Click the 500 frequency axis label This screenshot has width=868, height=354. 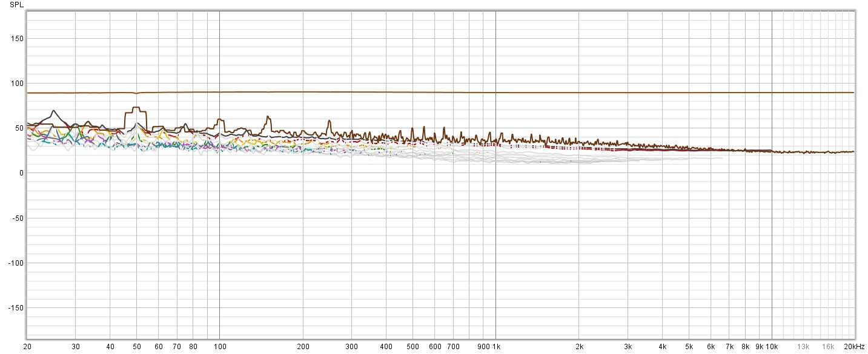pos(413,347)
